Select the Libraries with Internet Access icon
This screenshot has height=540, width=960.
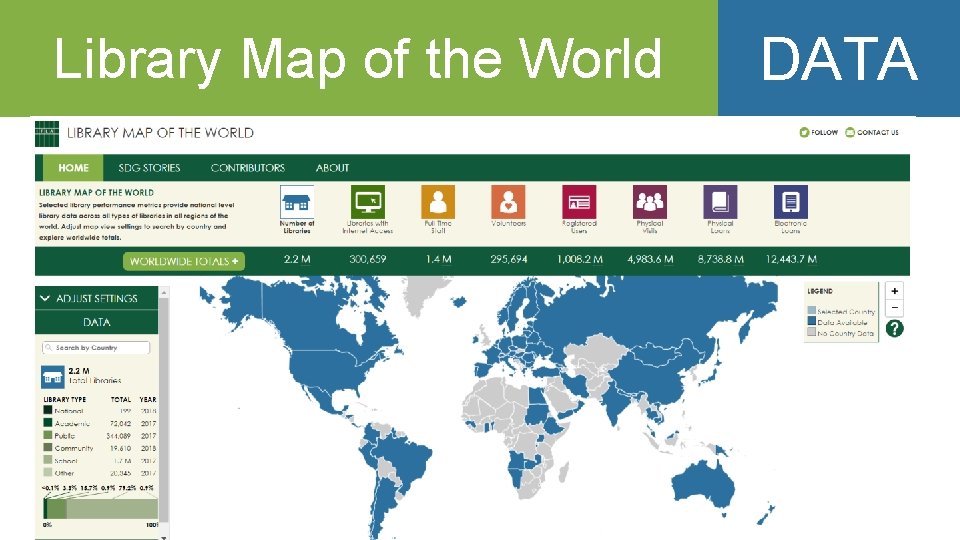point(368,202)
